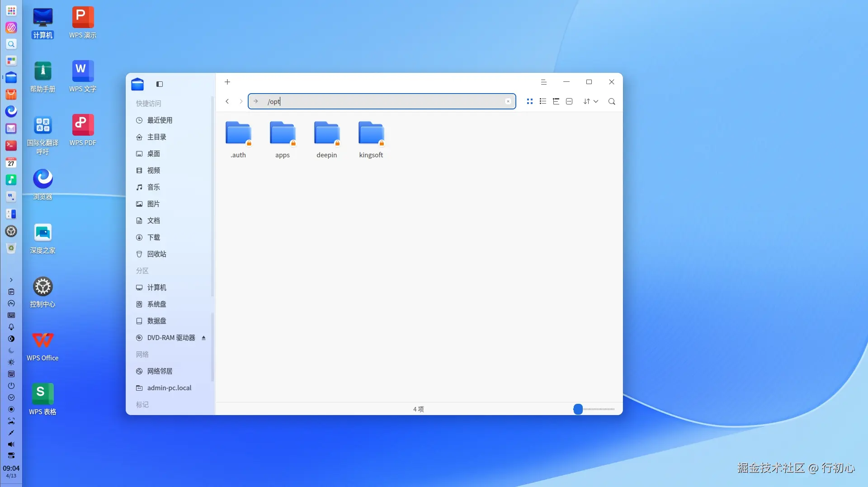The image size is (868, 487).
Task: Select the apps folder
Action: (283, 139)
